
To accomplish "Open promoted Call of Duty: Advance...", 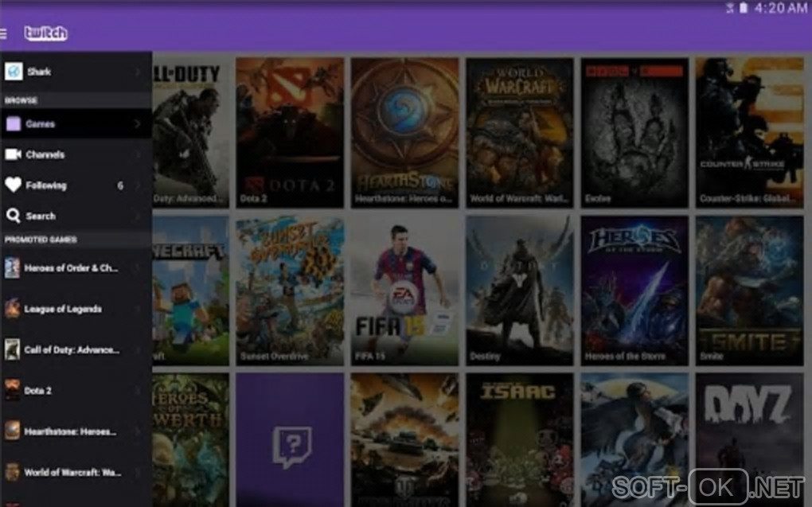I will pos(76,350).
